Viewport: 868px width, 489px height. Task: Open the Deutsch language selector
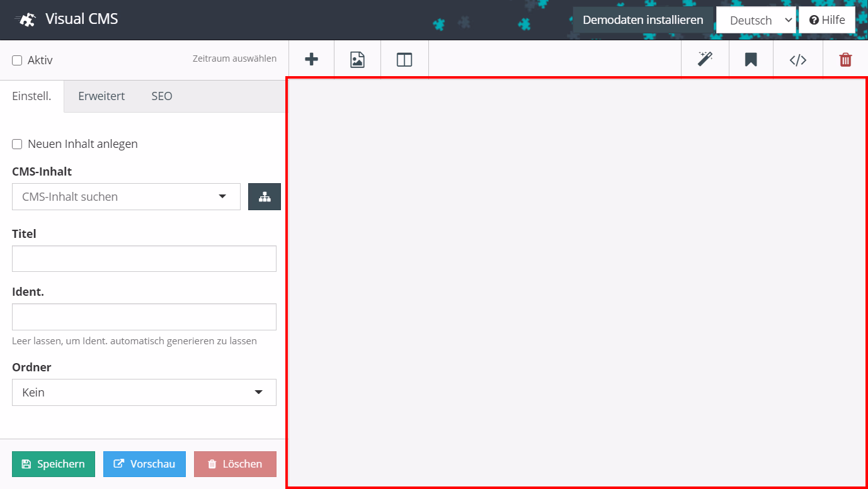[757, 20]
